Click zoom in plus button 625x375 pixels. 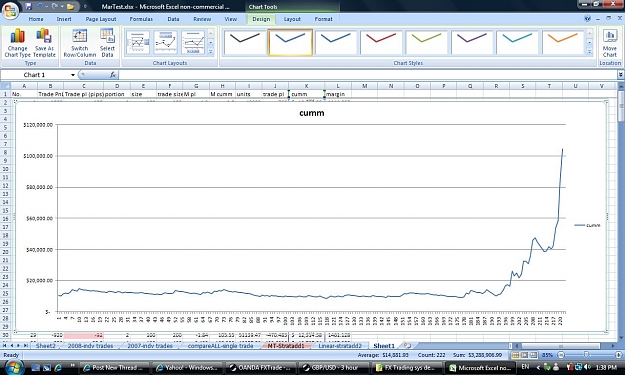pos(618,355)
